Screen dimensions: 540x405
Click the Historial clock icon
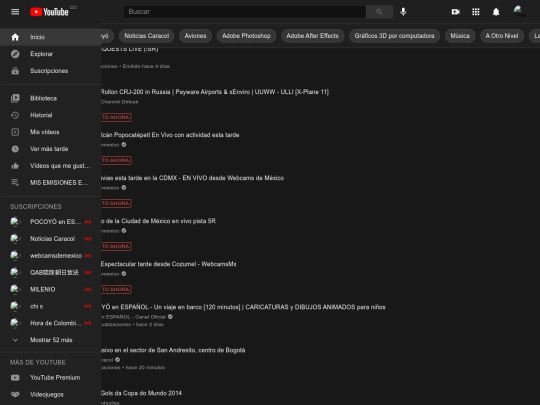pyautogui.click(x=15, y=115)
